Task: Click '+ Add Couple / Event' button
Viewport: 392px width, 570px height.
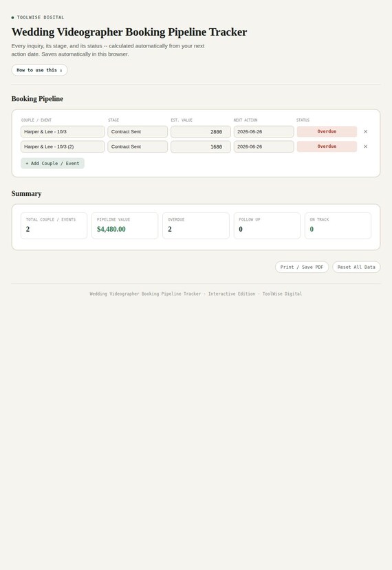Action: [52, 163]
